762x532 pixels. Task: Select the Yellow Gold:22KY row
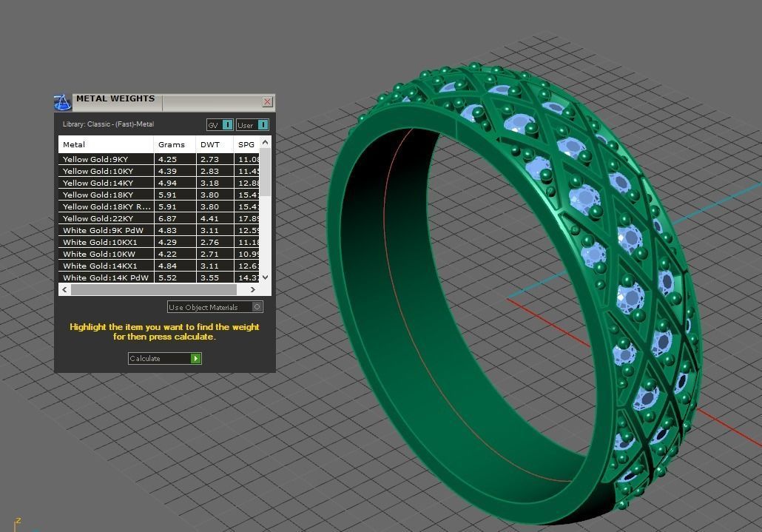pyautogui.click(x=159, y=218)
